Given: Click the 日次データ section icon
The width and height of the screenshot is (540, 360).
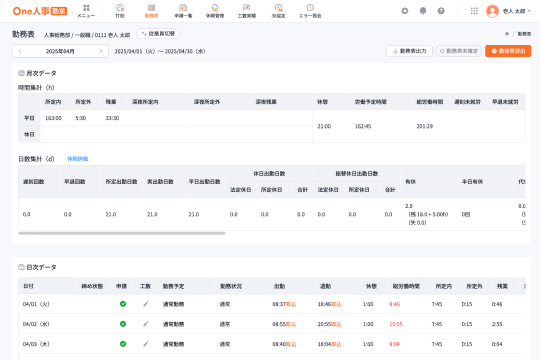Looking at the screenshot, I should (21, 267).
